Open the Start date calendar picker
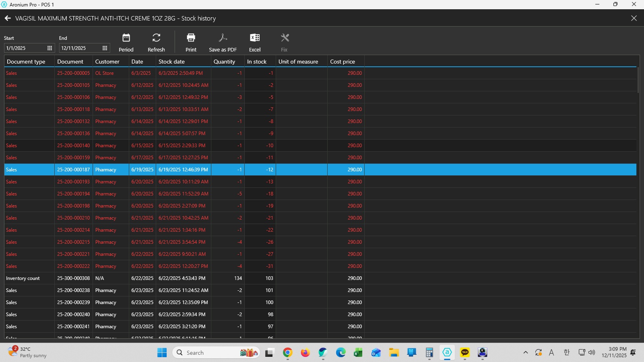 click(50, 48)
